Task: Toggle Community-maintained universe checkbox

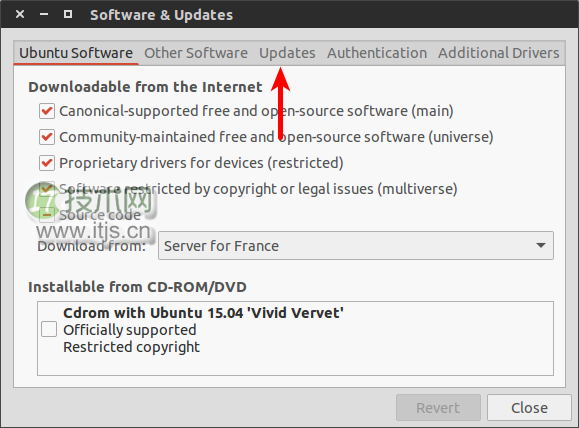Action: (47, 137)
